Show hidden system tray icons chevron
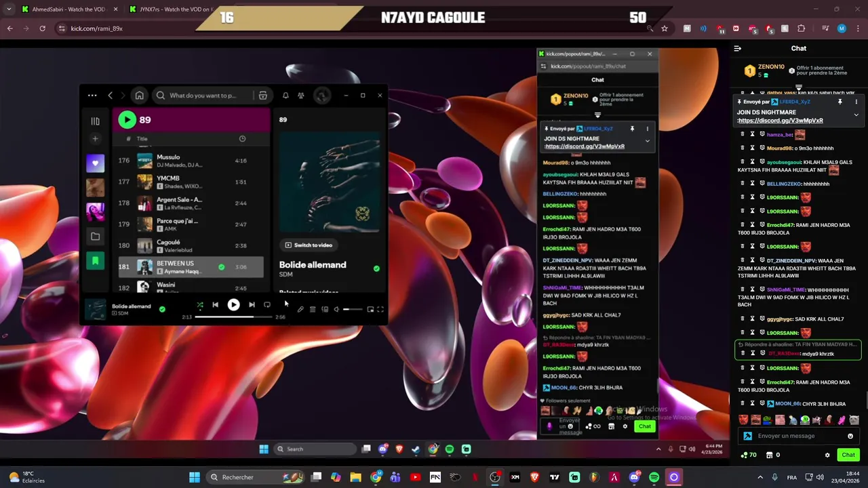Viewport: 868px width, 488px height. coord(760,477)
